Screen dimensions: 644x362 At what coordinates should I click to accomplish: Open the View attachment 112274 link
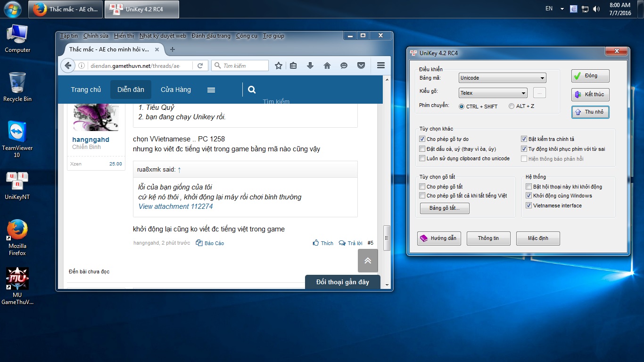pyautogui.click(x=175, y=206)
